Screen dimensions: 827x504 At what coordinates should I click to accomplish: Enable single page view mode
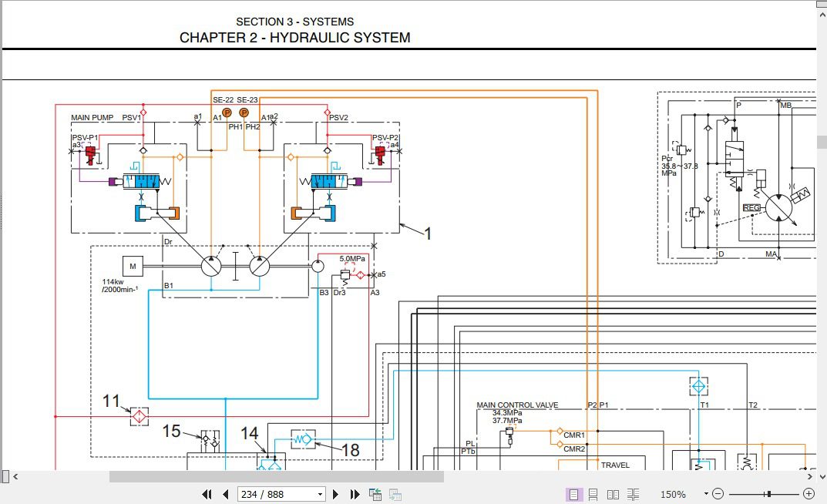(x=573, y=495)
